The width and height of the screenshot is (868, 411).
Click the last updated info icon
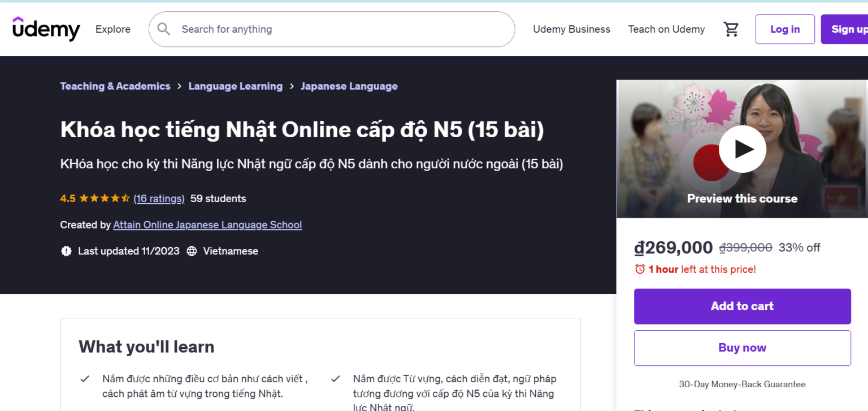(x=66, y=251)
